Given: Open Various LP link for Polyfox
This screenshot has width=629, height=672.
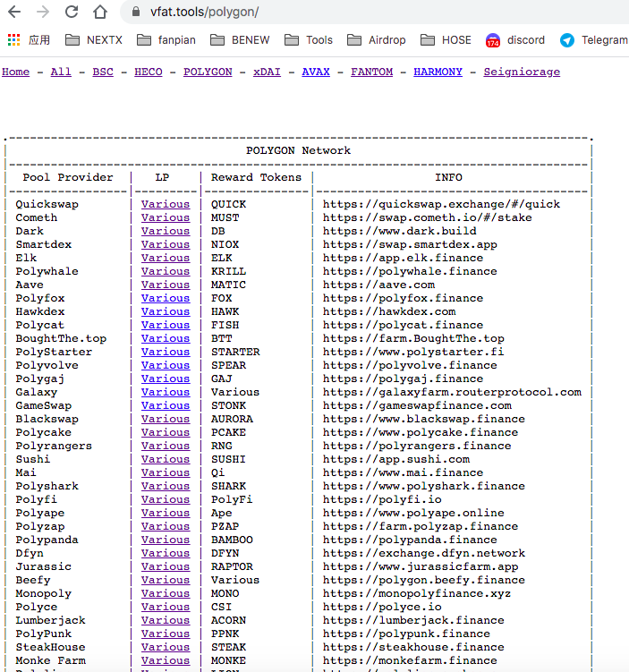Looking at the screenshot, I should click(x=166, y=298).
